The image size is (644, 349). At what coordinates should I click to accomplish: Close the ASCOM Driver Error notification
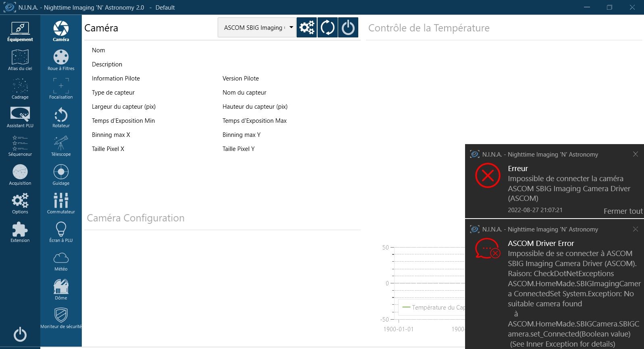click(x=636, y=229)
